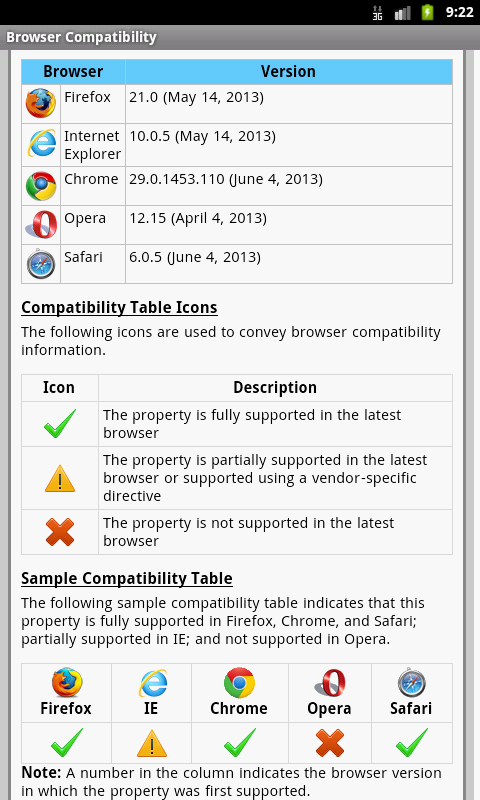Click the Browser column header
The width and height of the screenshot is (480, 800).
point(73,71)
